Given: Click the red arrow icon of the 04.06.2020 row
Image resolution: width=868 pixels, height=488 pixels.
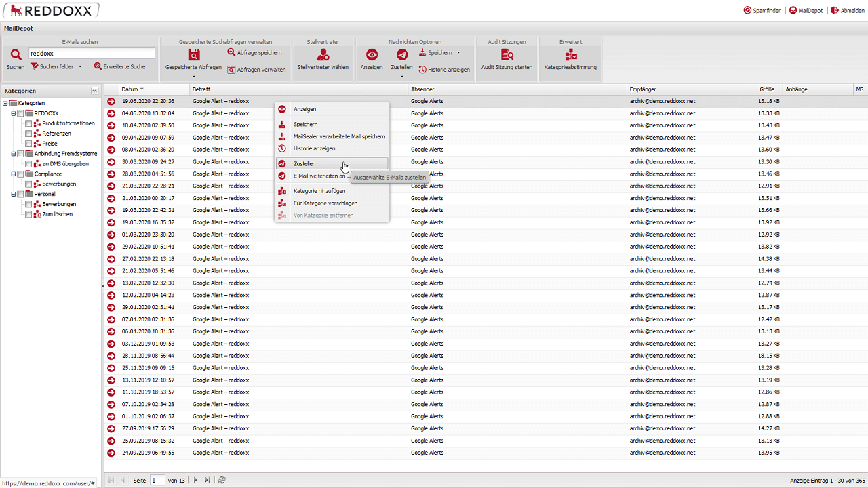Looking at the screenshot, I should pos(111,113).
